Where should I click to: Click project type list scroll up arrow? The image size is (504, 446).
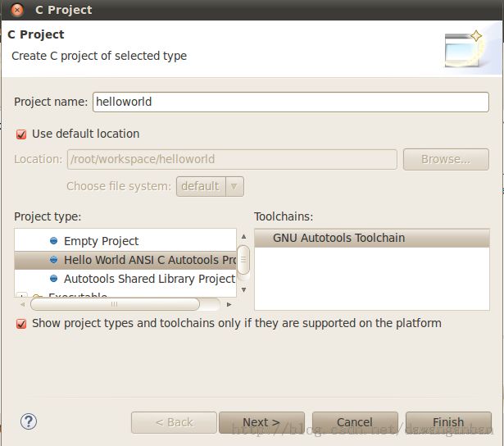pos(243,237)
